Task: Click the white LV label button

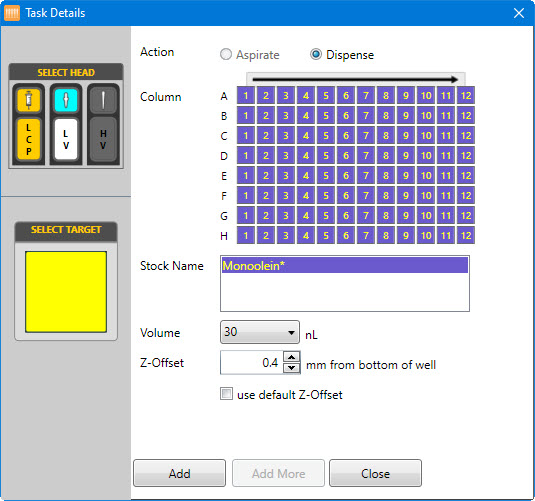Action: (66, 139)
